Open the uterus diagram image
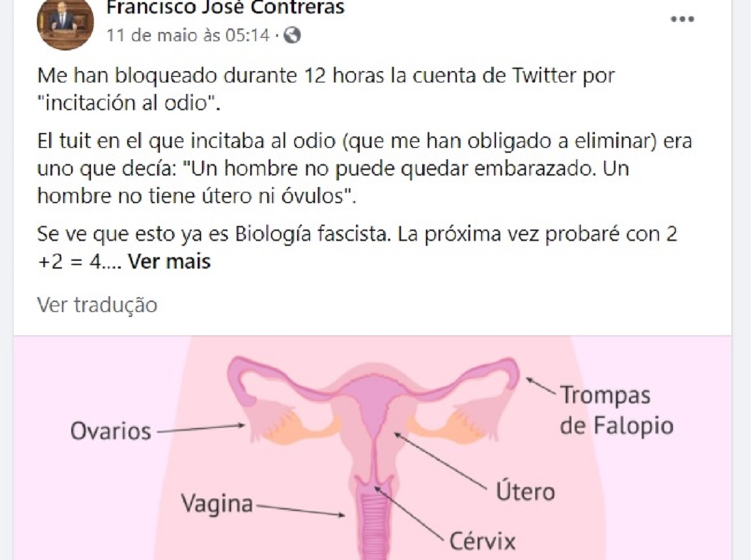 pos(372,448)
